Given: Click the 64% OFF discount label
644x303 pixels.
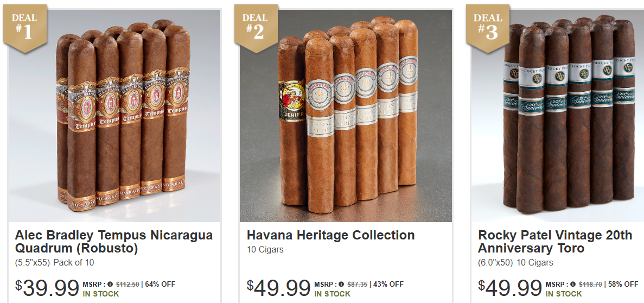Looking at the screenshot, I should point(160,284).
